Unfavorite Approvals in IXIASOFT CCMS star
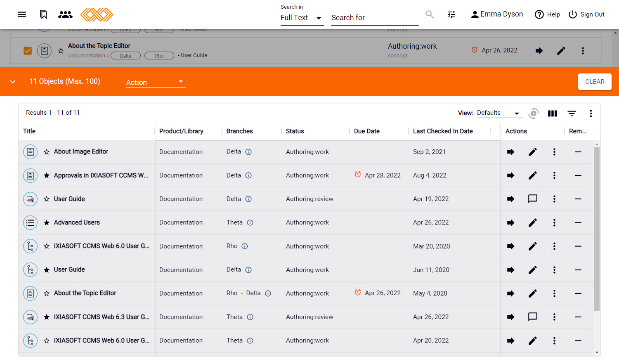This screenshot has height=364, width=619. coord(47,175)
